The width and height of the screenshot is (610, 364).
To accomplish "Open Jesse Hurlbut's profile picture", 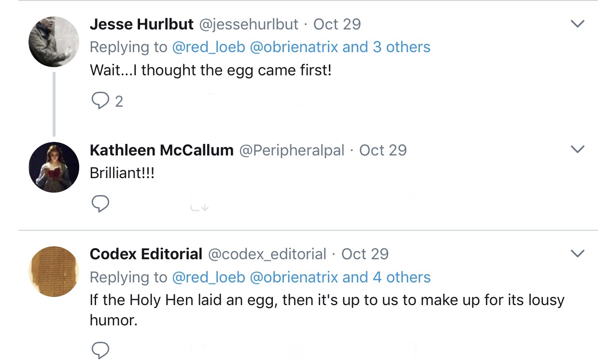I will [54, 42].
